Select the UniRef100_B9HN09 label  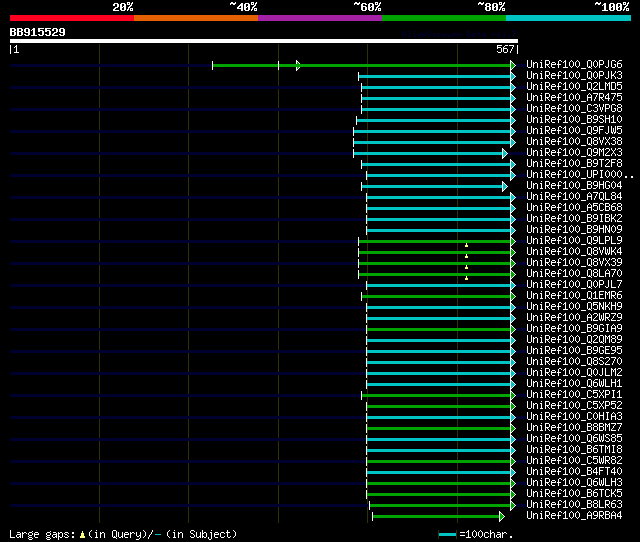click(574, 230)
